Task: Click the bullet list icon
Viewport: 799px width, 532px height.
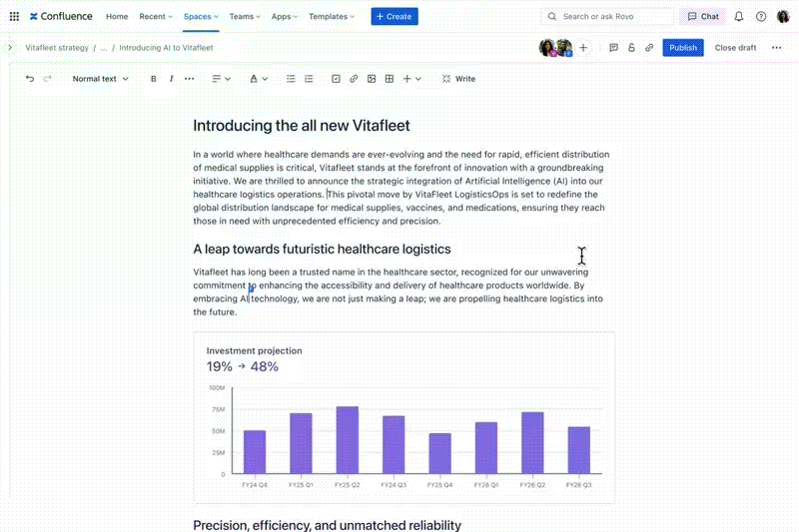Action: (291, 79)
